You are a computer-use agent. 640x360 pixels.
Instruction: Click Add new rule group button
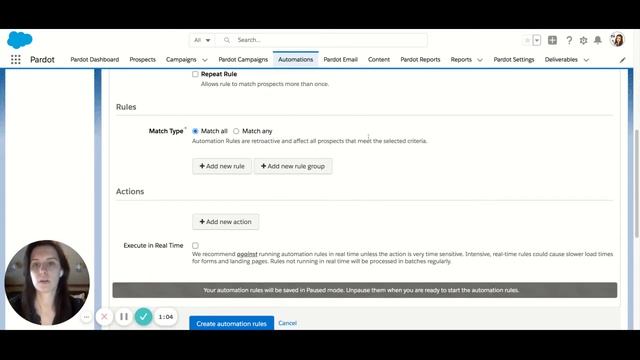(293, 167)
